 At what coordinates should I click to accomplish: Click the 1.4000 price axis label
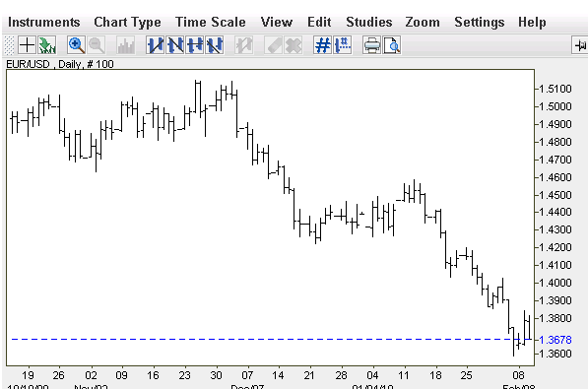pos(555,283)
